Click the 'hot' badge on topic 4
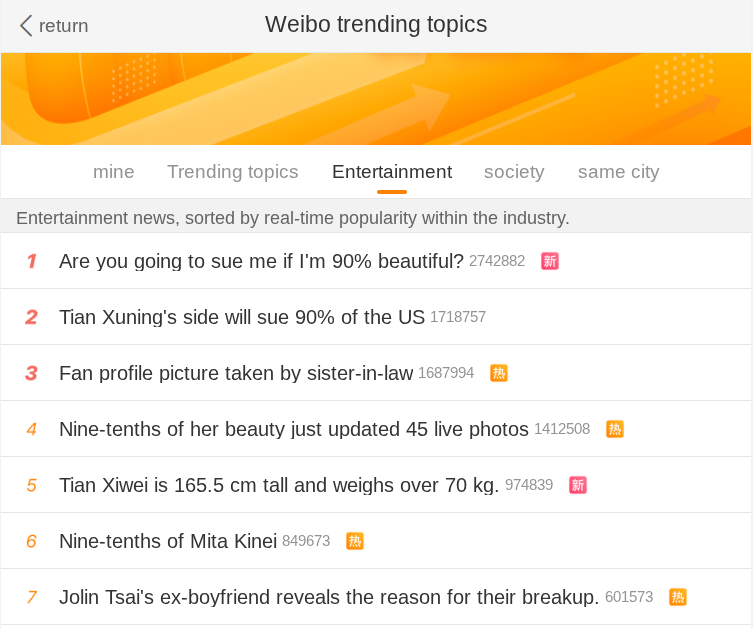The image size is (753, 629). click(x=615, y=429)
